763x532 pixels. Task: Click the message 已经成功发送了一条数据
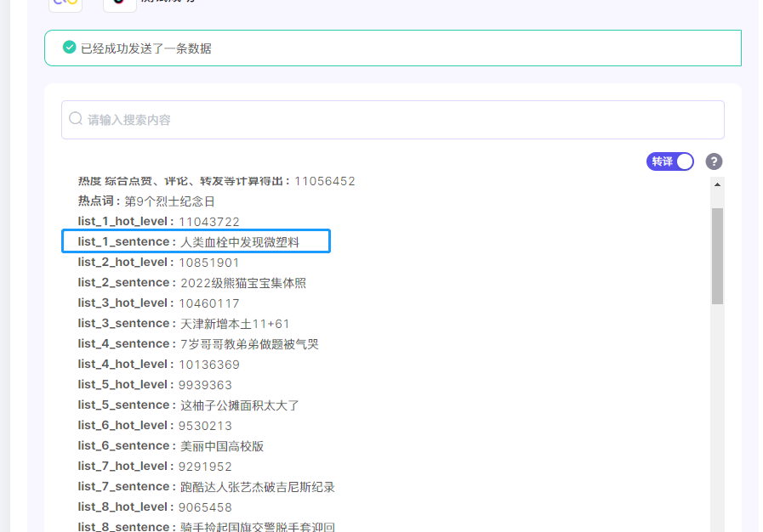[146, 48]
